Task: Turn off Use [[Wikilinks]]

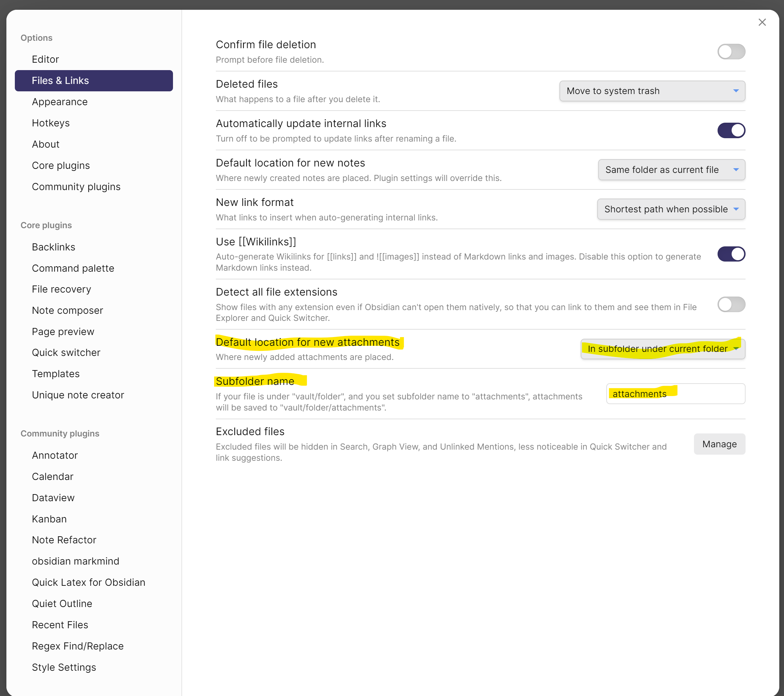Action: click(x=731, y=254)
